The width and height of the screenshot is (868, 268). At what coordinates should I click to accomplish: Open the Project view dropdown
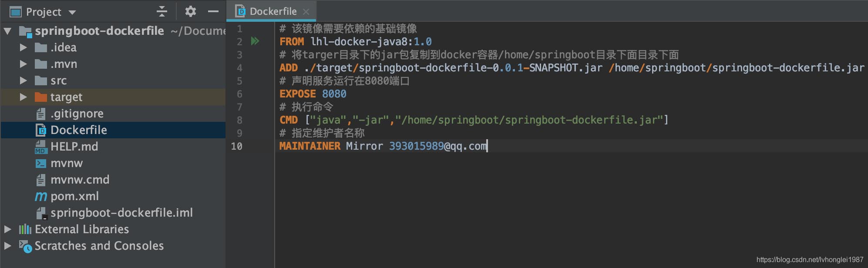(x=72, y=12)
